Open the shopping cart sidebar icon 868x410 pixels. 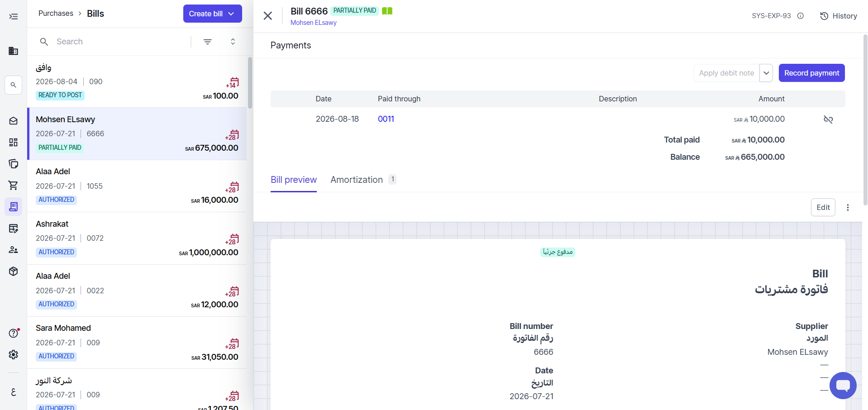click(x=14, y=185)
